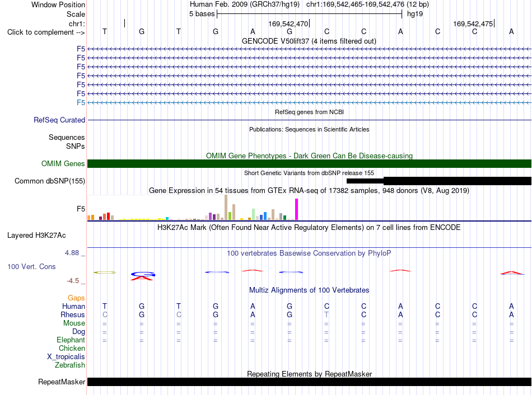Click the OMIM Genes track label
532x395 pixels.
pos(63,164)
